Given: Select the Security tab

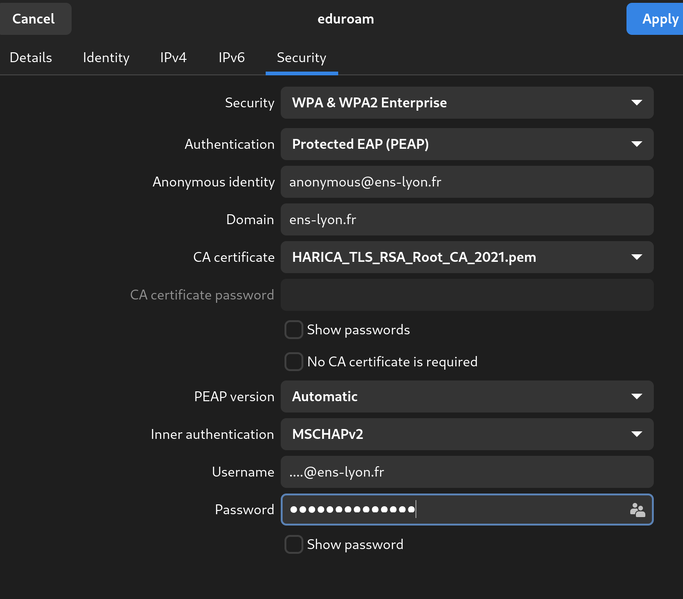Looking at the screenshot, I should tap(301, 58).
